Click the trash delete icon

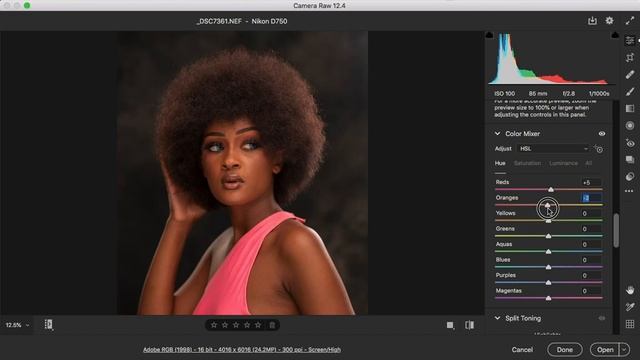click(x=272, y=325)
